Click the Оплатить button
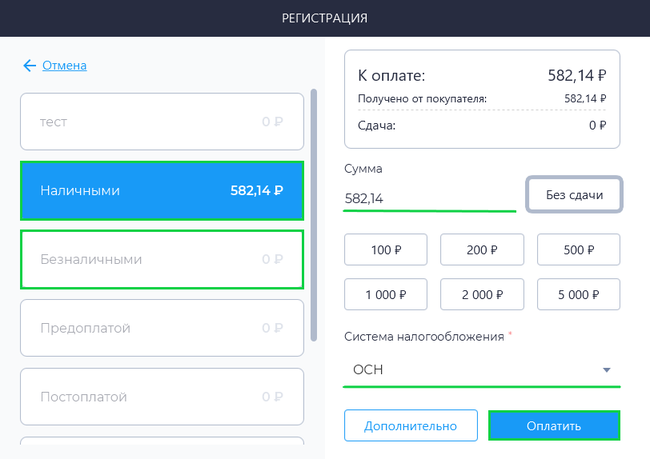The height and width of the screenshot is (459, 650). pyautogui.click(x=554, y=426)
